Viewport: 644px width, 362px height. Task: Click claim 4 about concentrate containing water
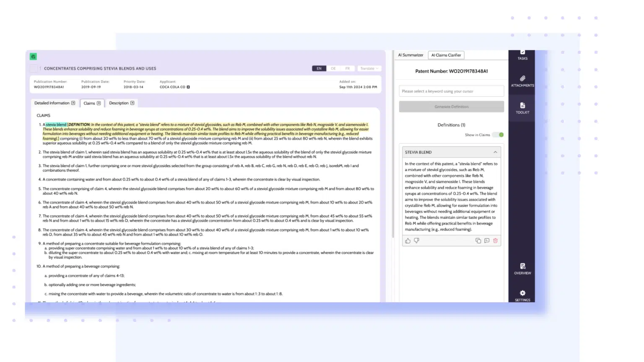tap(181, 179)
